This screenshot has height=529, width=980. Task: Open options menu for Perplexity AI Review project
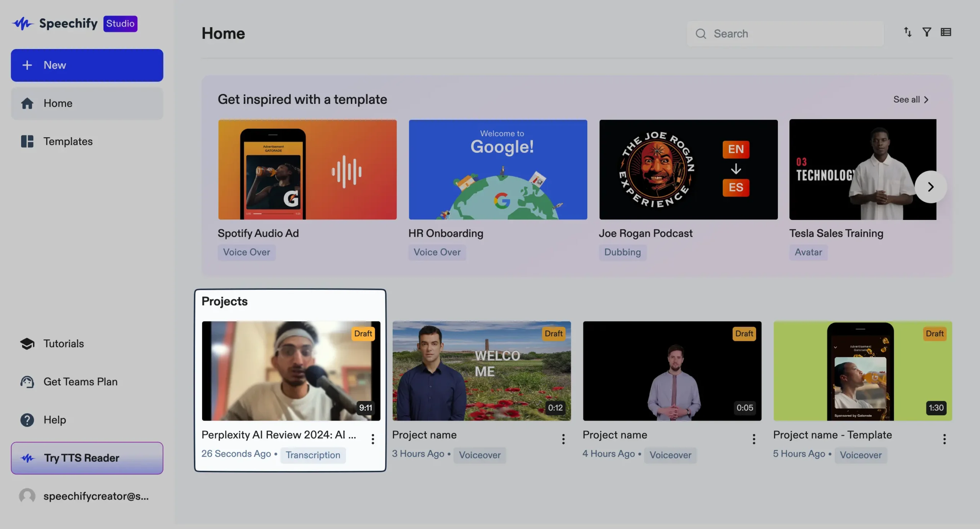pyautogui.click(x=373, y=439)
